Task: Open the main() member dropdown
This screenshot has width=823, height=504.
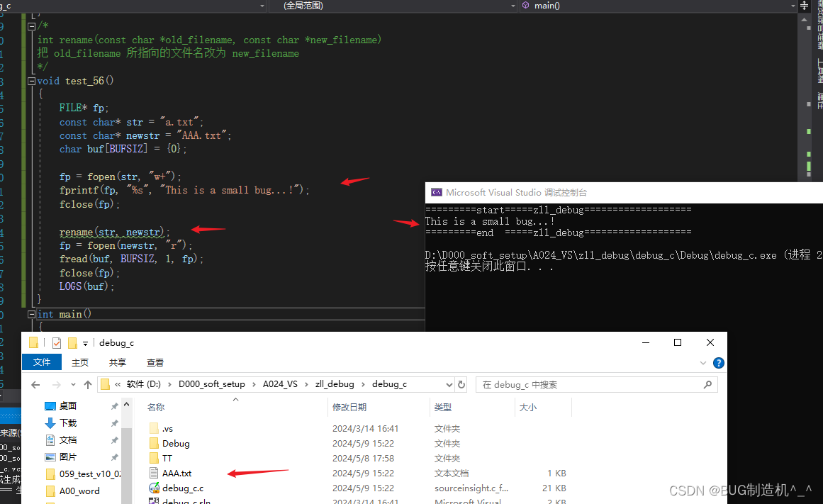Action: pos(793,6)
